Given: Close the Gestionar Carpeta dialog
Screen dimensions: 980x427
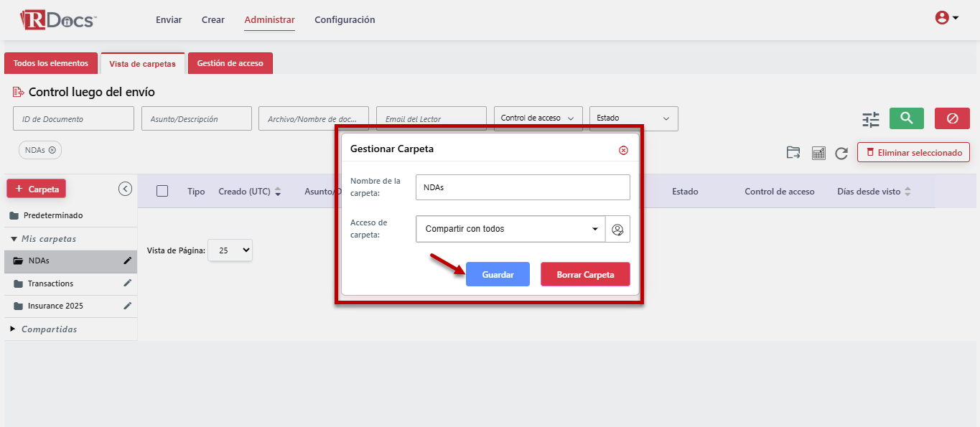Looking at the screenshot, I should (x=623, y=150).
